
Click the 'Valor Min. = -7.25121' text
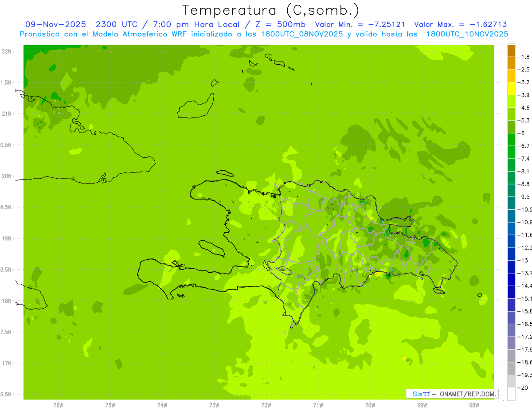360,25
